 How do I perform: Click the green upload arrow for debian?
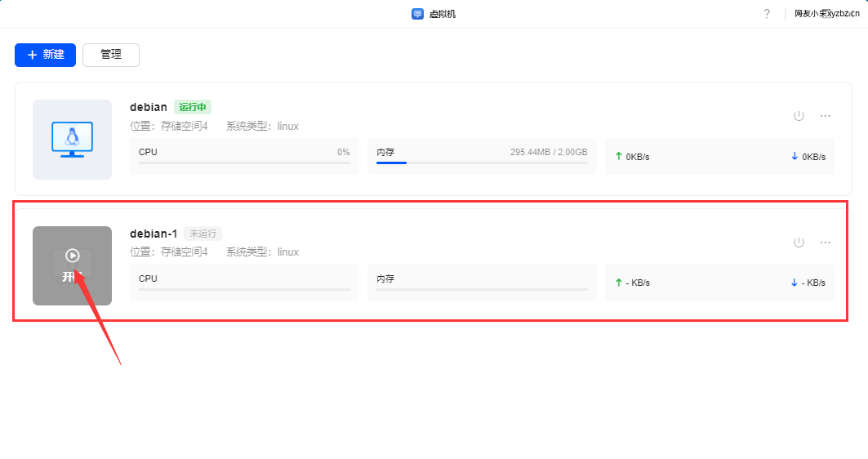point(618,156)
